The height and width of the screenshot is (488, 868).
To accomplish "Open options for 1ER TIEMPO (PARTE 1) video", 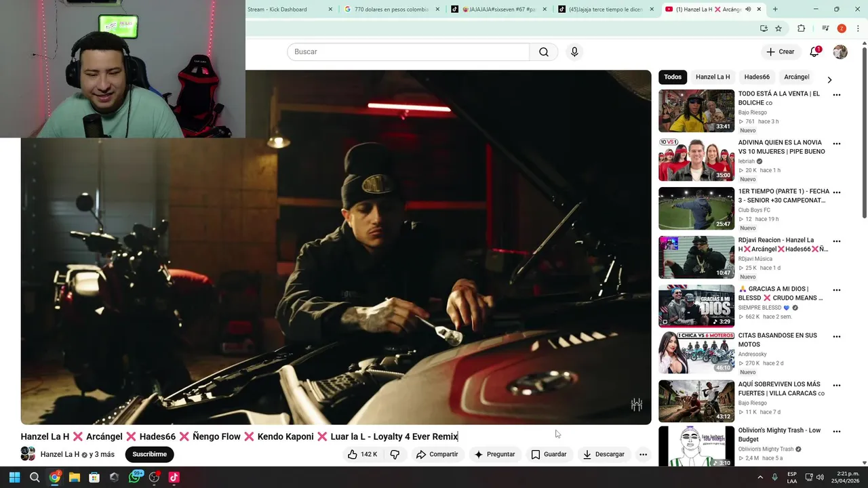I will 837,192.
